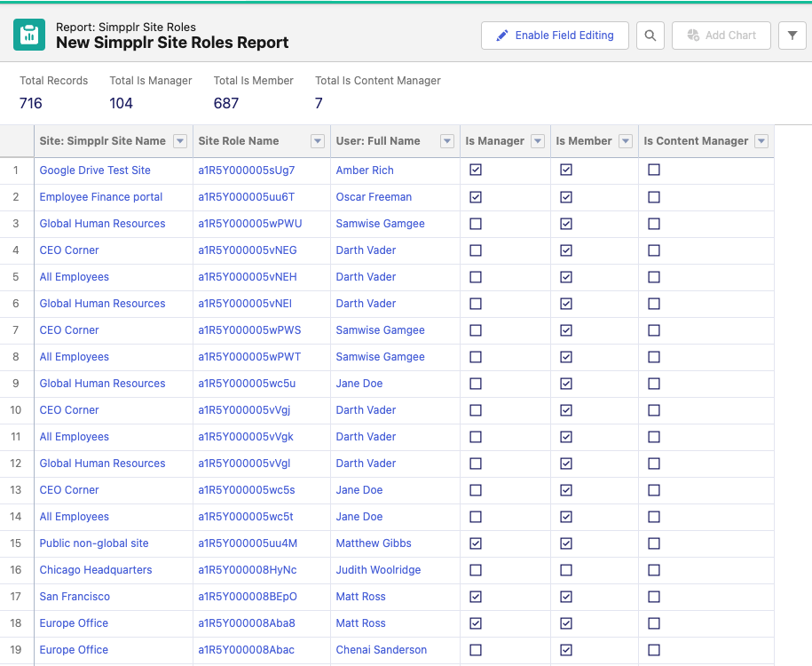The image size is (812, 666).
Task: Open the San Francisco site link
Action: tap(75, 597)
